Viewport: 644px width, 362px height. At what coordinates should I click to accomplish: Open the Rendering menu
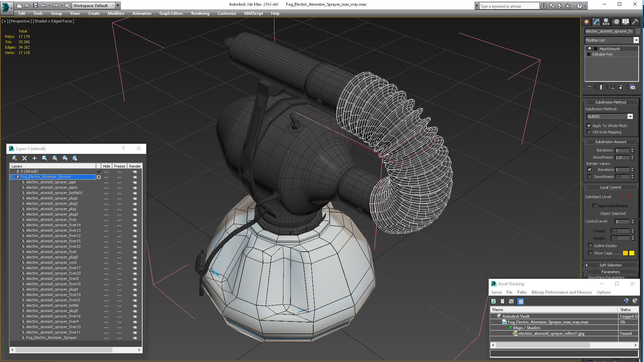(200, 13)
